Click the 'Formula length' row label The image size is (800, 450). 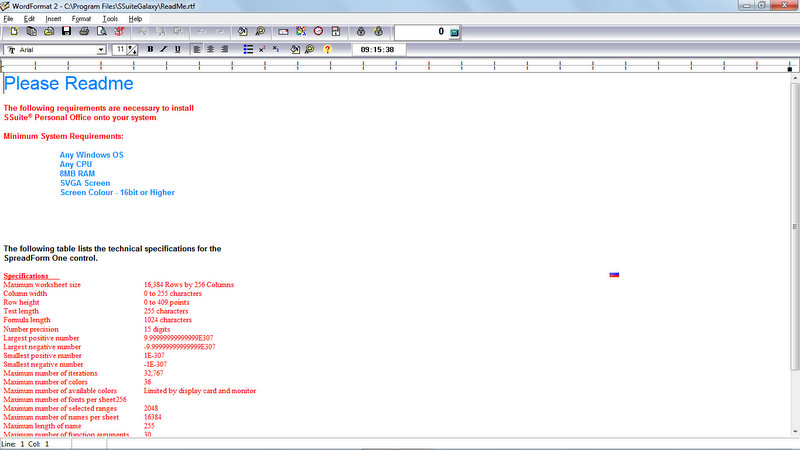coord(27,320)
